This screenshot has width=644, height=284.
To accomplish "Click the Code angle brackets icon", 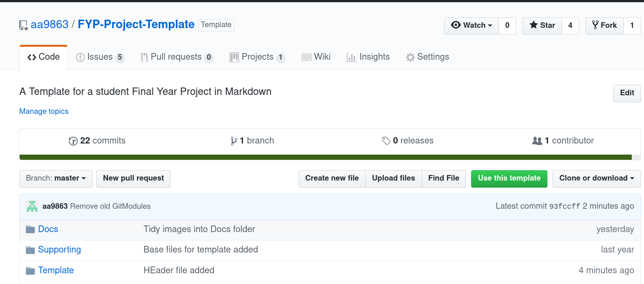I will pyautogui.click(x=32, y=57).
